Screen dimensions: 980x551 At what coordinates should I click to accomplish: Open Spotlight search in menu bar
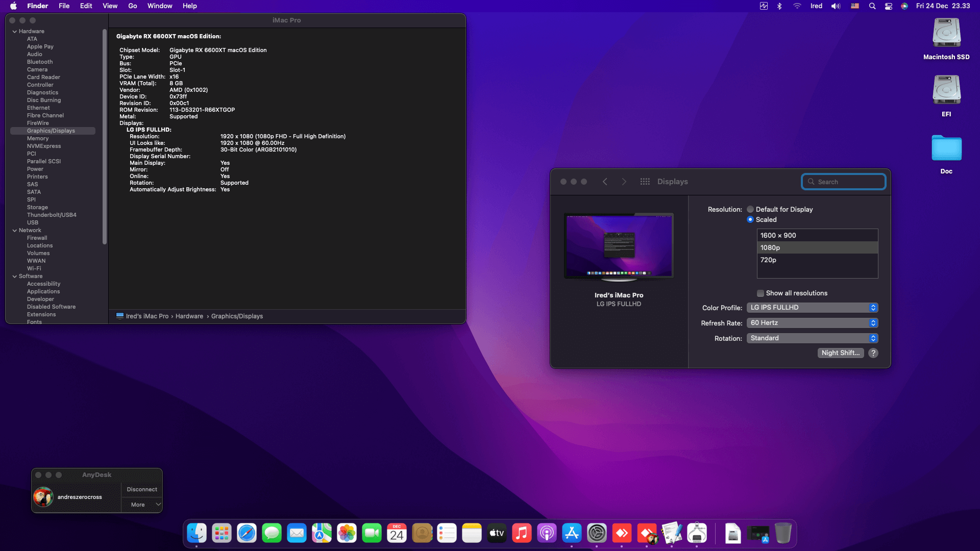pos(872,6)
